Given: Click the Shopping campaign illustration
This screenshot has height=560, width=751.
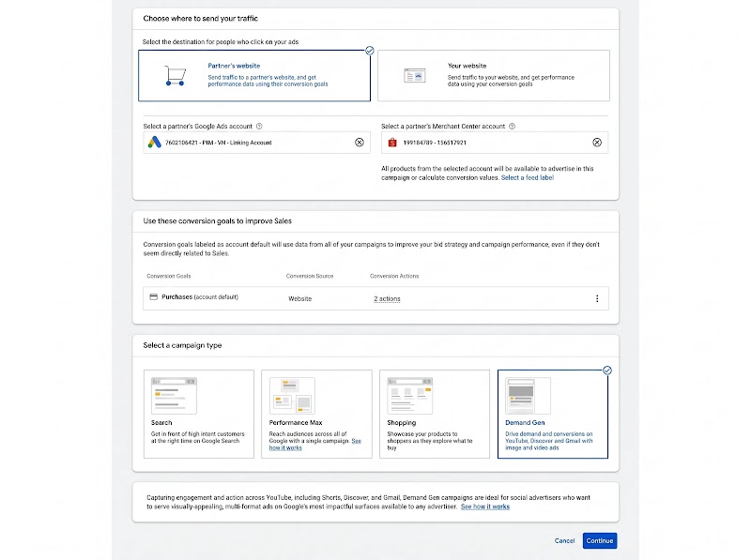Looking at the screenshot, I should (410, 396).
